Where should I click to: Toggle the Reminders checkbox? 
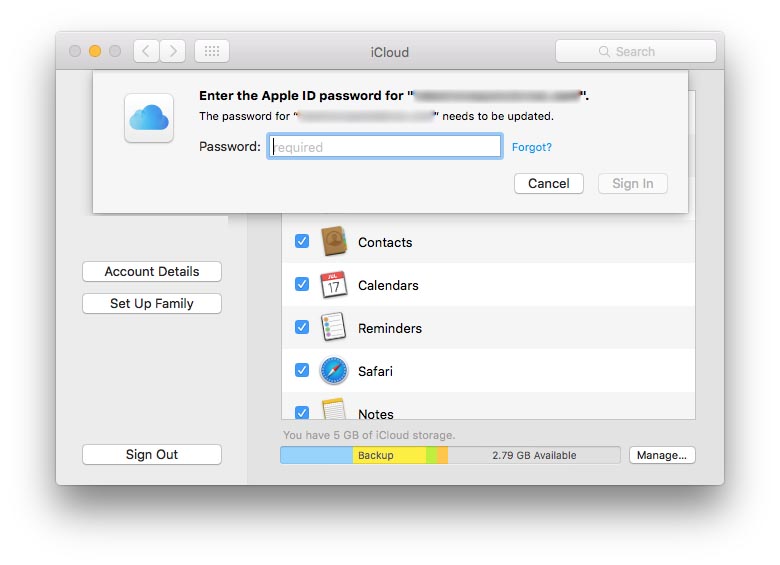pyautogui.click(x=302, y=327)
